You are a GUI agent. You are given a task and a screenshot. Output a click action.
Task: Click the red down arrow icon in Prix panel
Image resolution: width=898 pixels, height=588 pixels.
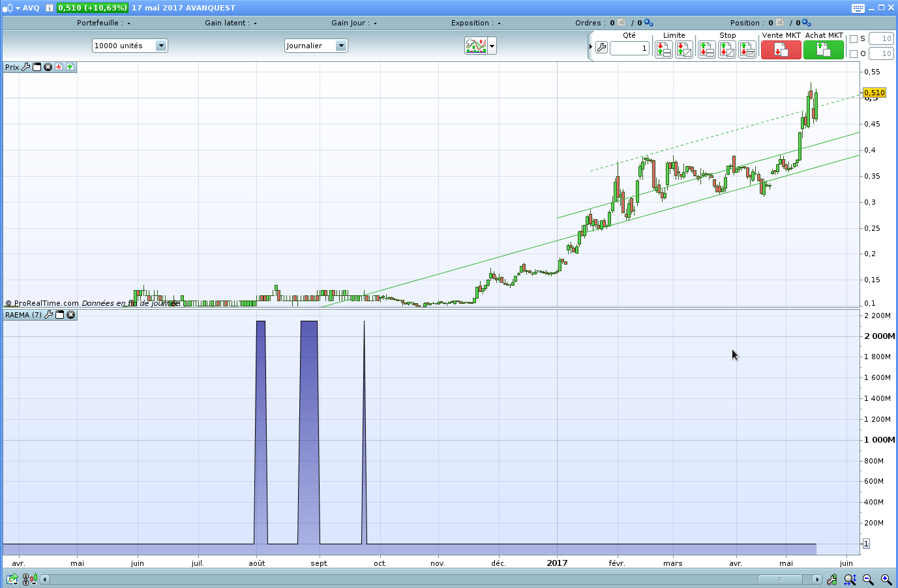pyautogui.click(x=59, y=67)
